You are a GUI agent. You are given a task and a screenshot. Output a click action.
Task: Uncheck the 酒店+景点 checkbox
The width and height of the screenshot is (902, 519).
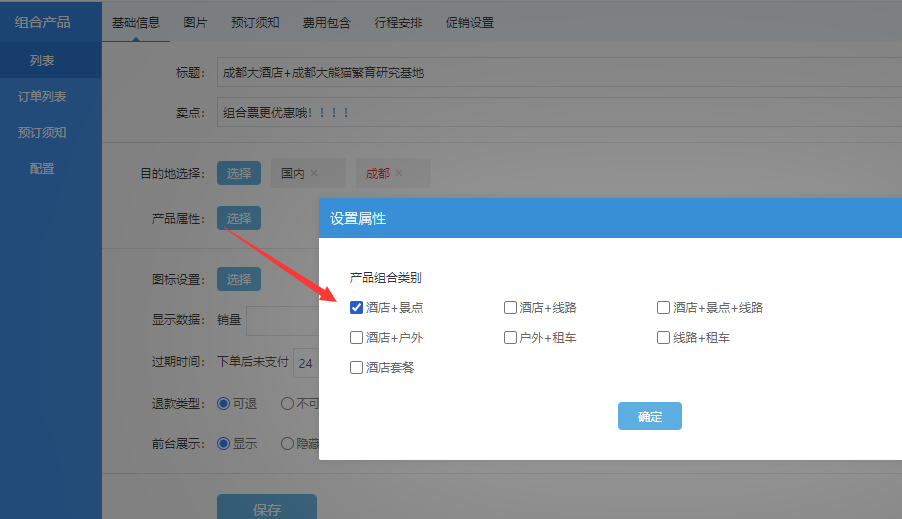(x=357, y=308)
